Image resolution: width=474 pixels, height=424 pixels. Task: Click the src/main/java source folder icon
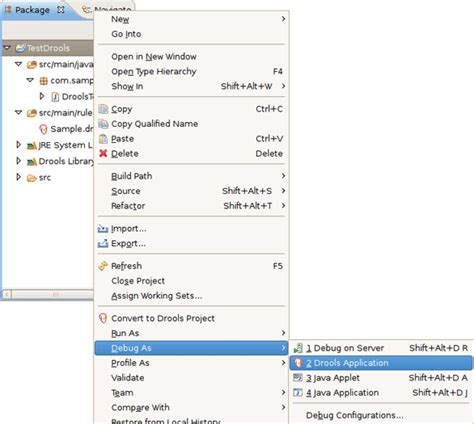[32, 64]
